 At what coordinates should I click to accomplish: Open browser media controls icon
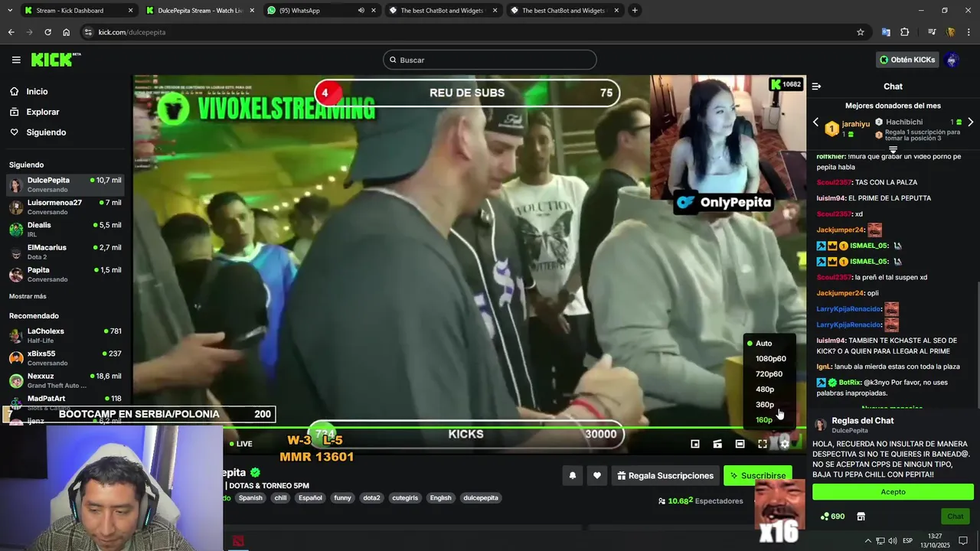pyautogui.click(x=932, y=32)
